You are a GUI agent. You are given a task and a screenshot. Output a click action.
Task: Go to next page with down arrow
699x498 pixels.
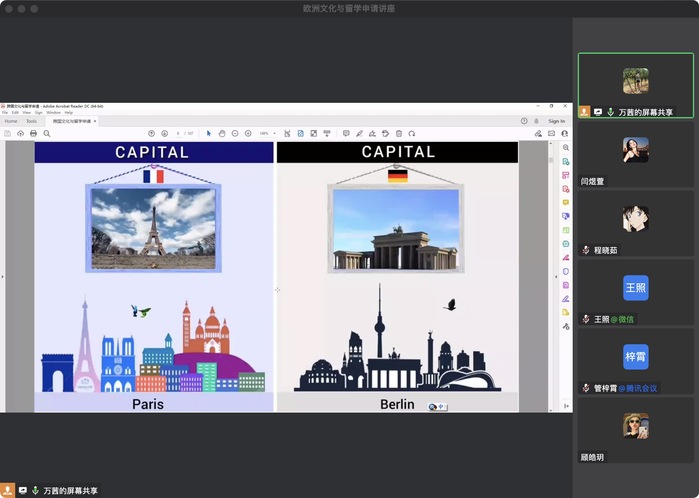pyautogui.click(x=165, y=133)
